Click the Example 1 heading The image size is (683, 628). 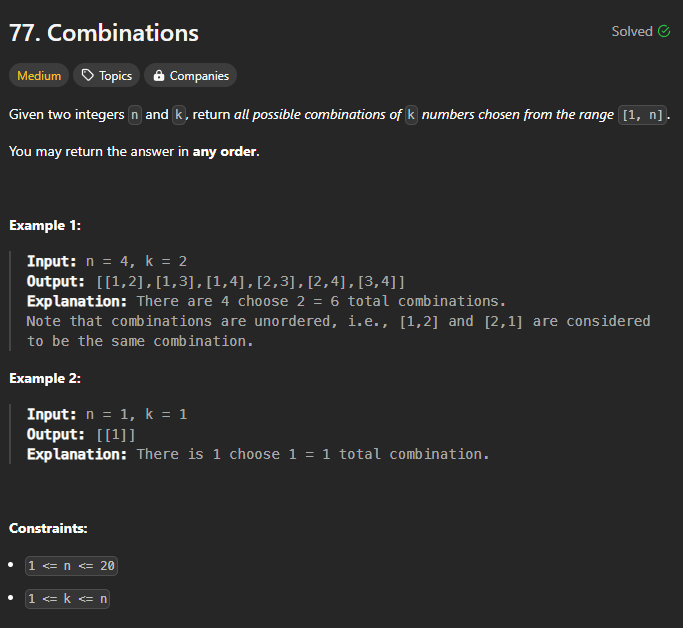(45, 226)
